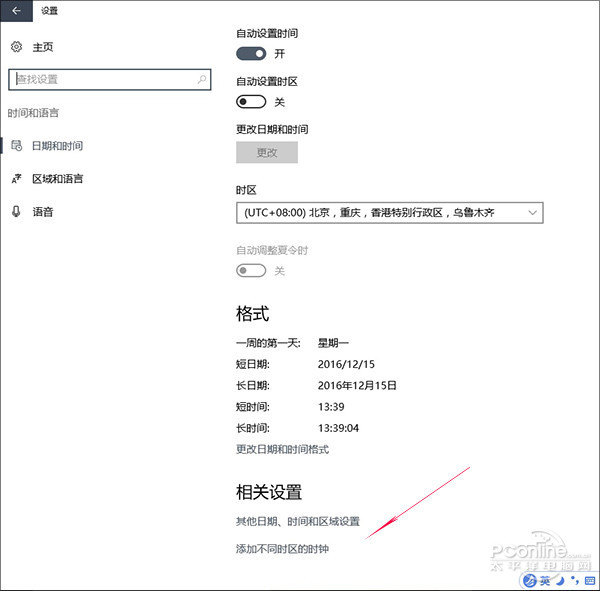Select the short date value 2016/12/15
Image resolution: width=600 pixels, height=591 pixels.
pyautogui.click(x=346, y=364)
